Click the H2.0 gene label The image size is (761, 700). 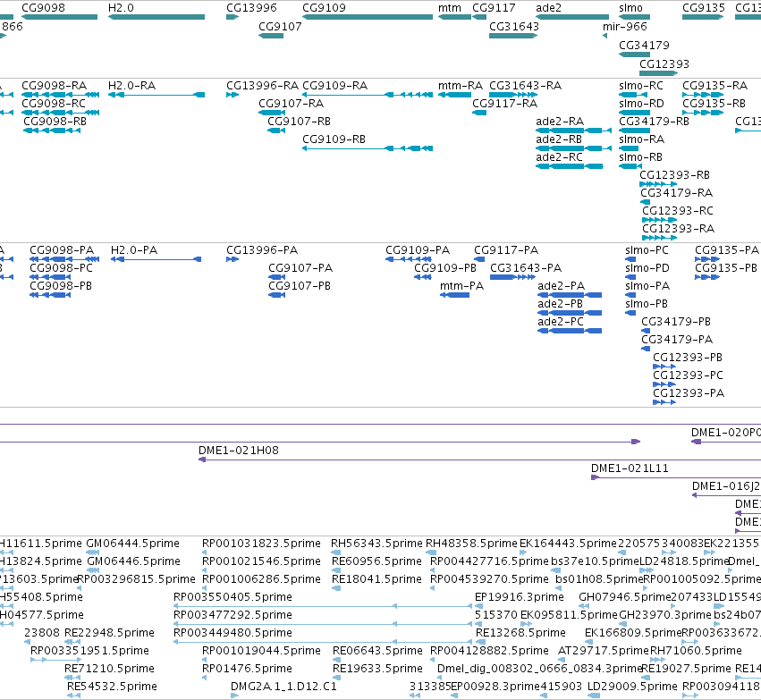(x=121, y=8)
